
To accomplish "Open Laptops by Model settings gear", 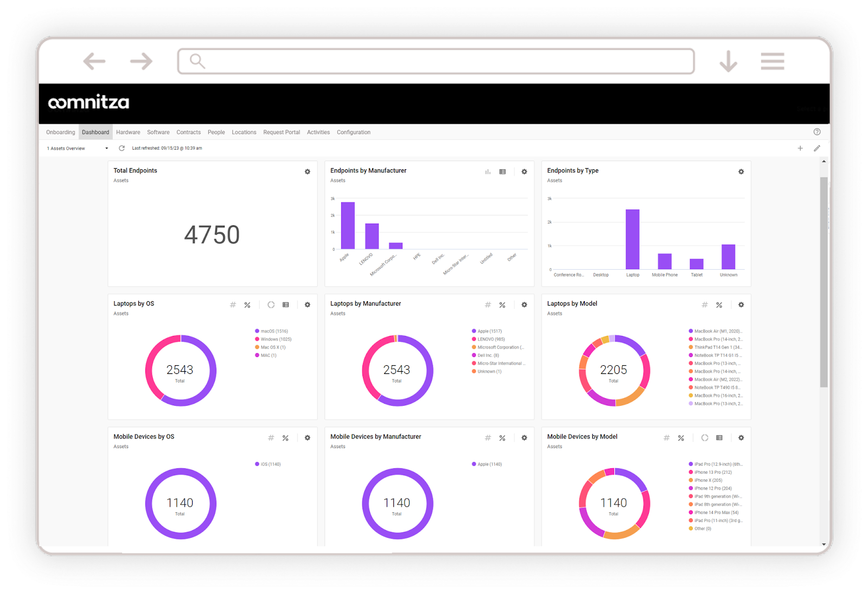I will coord(741,305).
